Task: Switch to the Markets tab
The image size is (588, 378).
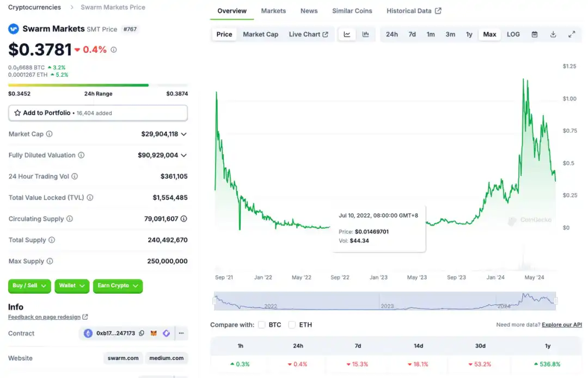Action: pyautogui.click(x=273, y=11)
